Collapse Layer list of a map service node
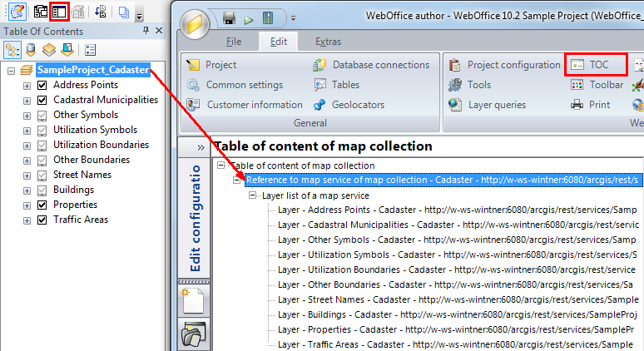644x351 pixels. click(x=253, y=195)
